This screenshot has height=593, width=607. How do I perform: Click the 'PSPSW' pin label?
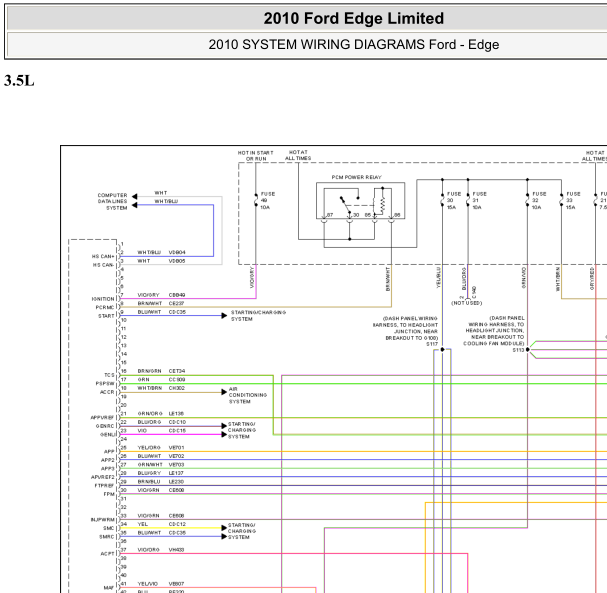pos(105,384)
